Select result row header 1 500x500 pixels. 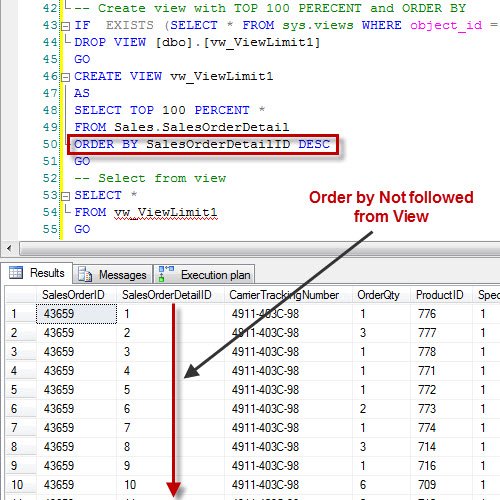pyautogui.click(x=20, y=314)
